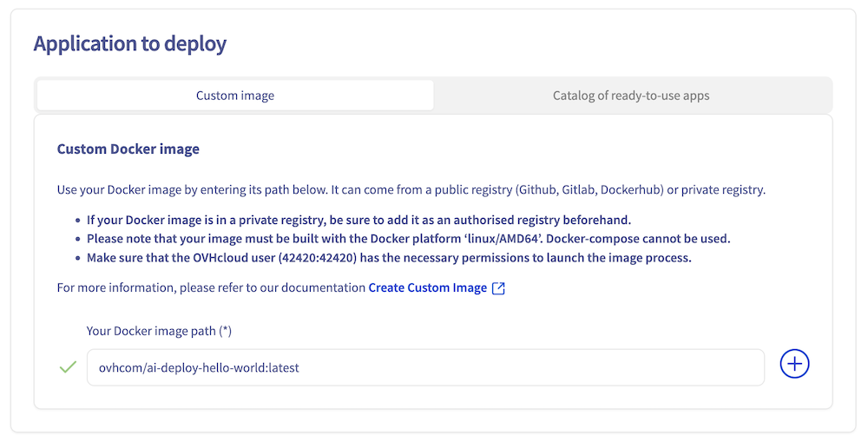Click external link icon beside Create Custom Image

click(499, 288)
